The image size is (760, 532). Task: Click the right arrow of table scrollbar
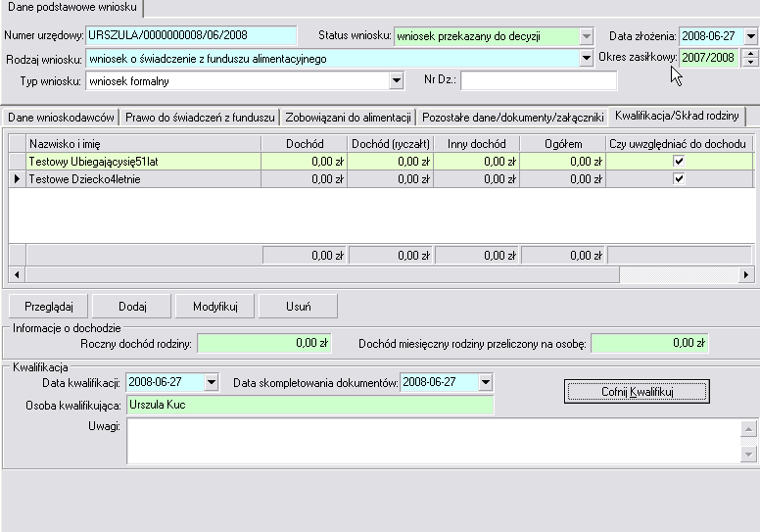(x=746, y=275)
